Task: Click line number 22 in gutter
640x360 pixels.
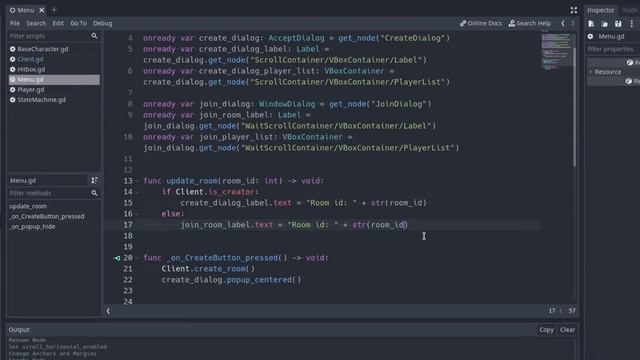Action: point(128,280)
